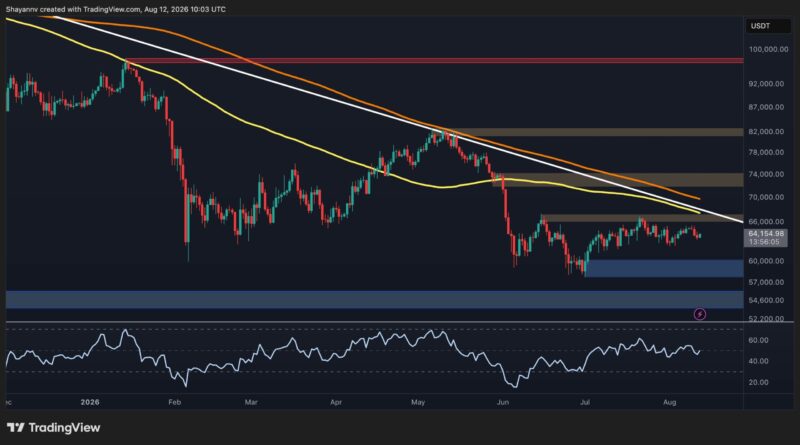The image size is (800, 445).
Task: Select the Aug marker on time axis
Action: [x=669, y=402]
